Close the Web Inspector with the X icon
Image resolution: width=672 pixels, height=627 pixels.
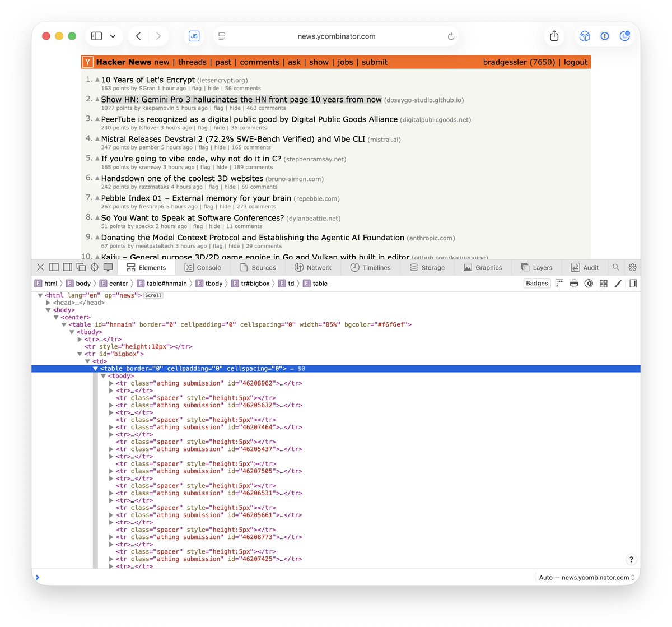(x=40, y=267)
